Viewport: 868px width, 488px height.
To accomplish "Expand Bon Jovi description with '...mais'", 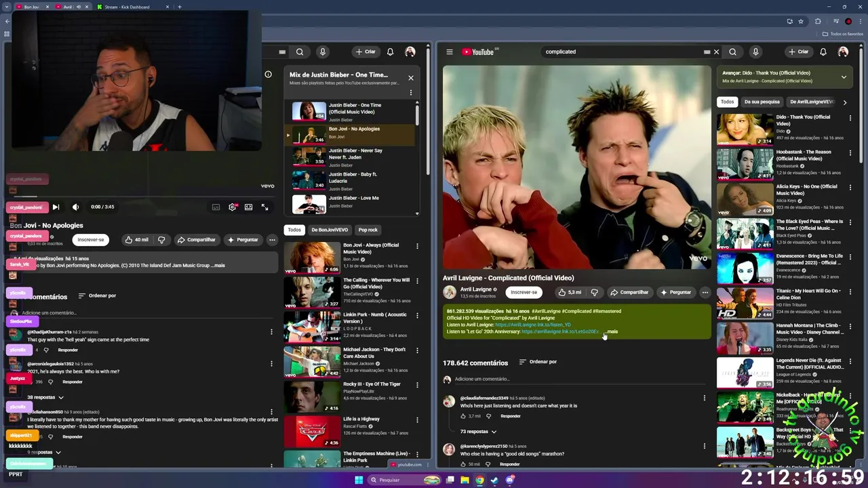I will pyautogui.click(x=218, y=265).
